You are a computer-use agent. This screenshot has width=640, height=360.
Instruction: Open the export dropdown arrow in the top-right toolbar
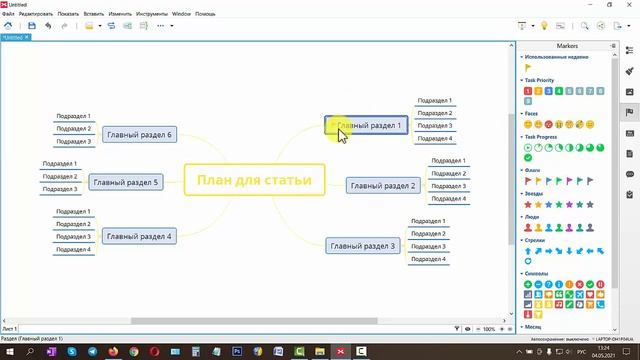point(629,26)
